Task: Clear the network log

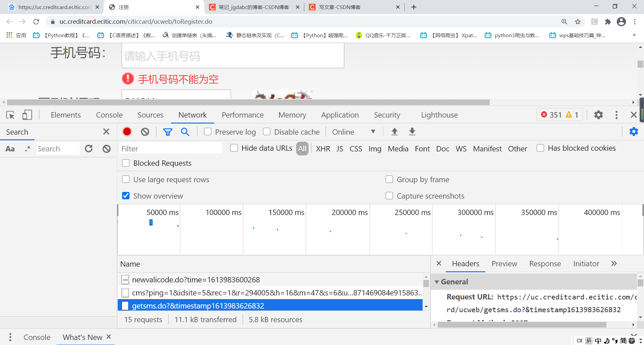Action: coord(145,132)
